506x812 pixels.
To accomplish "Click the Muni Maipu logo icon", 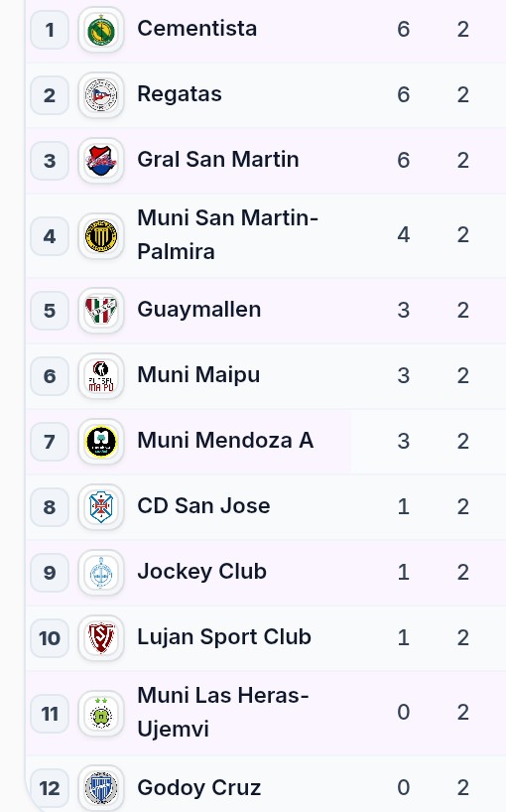I will coord(101,376).
